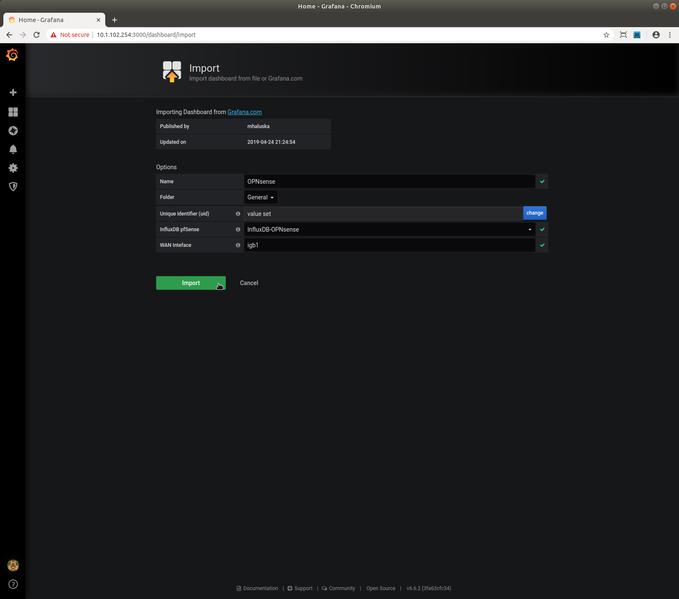
Task: Close the Home - Grafana tab
Action: coord(98,20)
